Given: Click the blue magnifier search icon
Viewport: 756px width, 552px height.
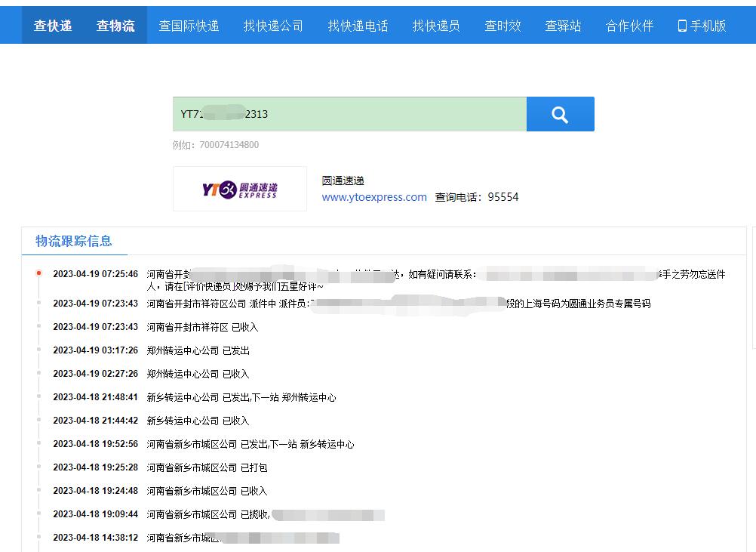Looking at the screenshot, I should tap(560, 113).
